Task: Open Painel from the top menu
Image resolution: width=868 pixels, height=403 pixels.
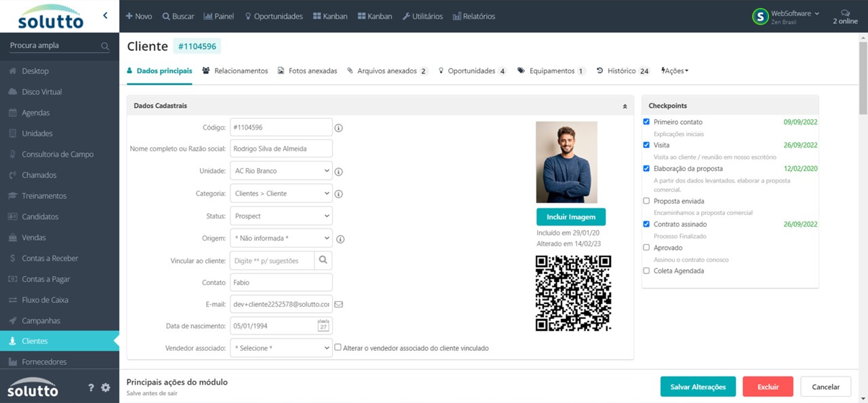Action: pyautogui.click(x=219, y=16)
